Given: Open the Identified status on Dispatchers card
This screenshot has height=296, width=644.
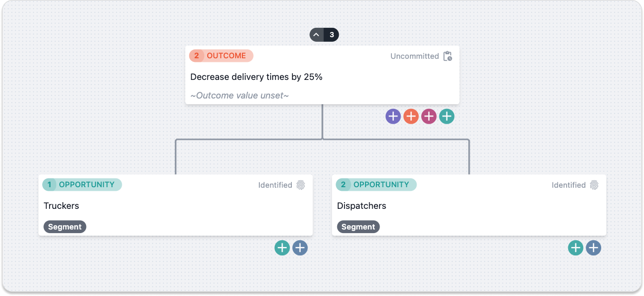Looking at the screenshot, I should click(x=569, y=185).
